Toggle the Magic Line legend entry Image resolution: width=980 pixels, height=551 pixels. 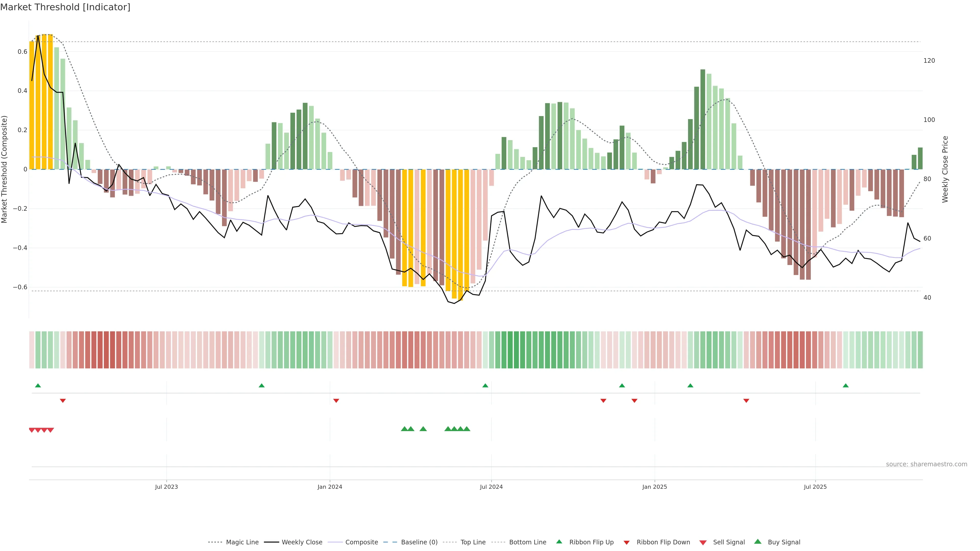point(242,542)
